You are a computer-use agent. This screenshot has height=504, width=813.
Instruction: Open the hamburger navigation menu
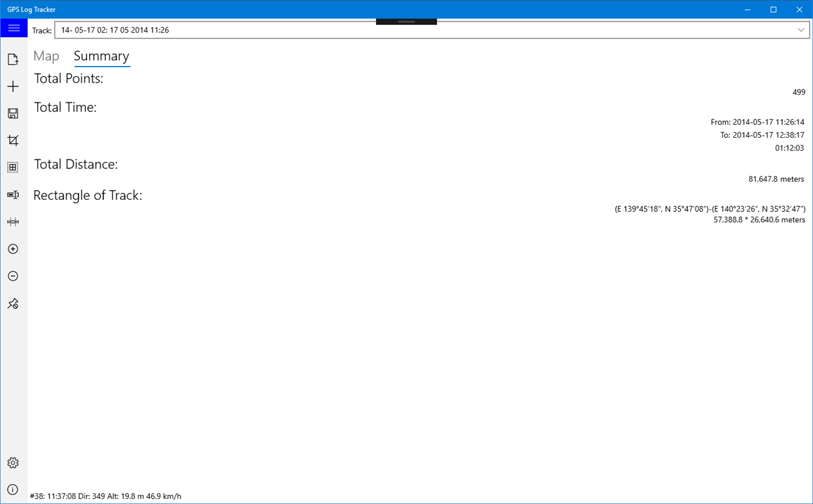coord(13,28)
